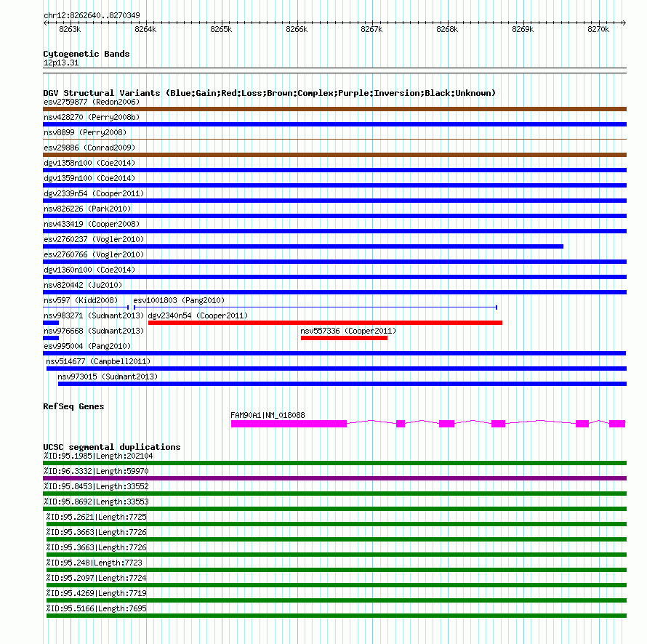Click the %ID:95.2621|Length:7725 label

[96, 517]
